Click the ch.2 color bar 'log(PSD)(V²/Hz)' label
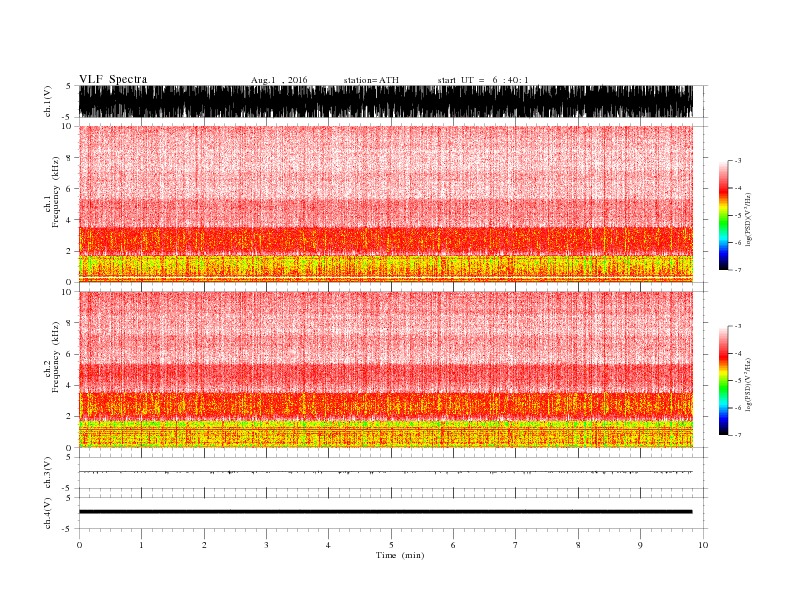The image size is (792, 612). [x=748, y=384]
